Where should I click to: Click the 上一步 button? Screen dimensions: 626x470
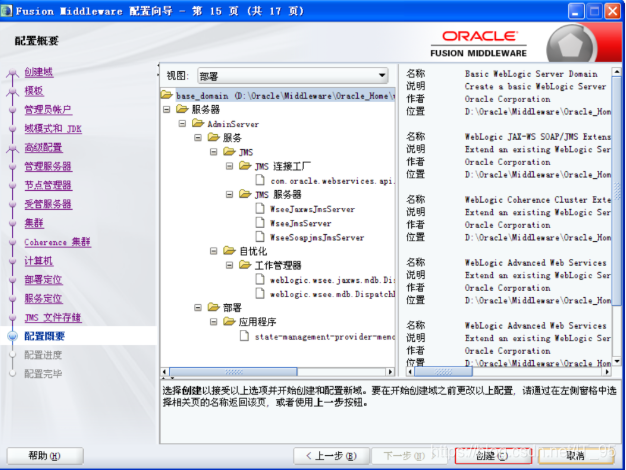(x=331, y=456)
